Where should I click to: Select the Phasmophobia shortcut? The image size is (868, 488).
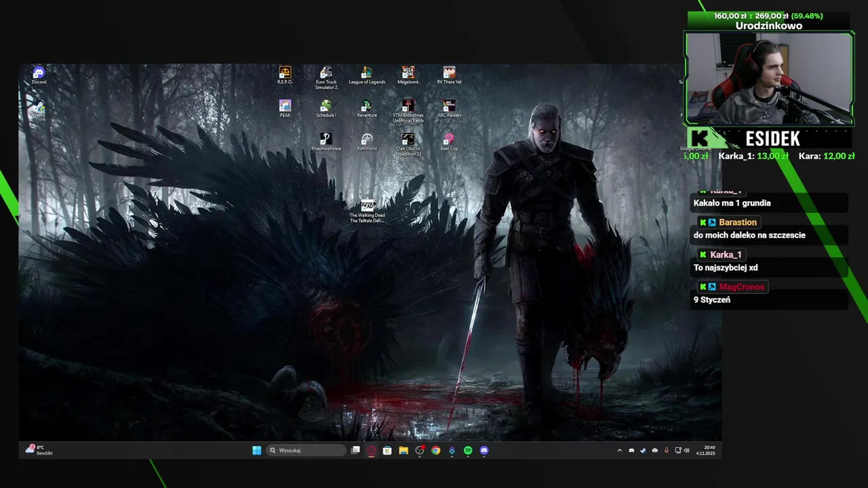[326, 142]
